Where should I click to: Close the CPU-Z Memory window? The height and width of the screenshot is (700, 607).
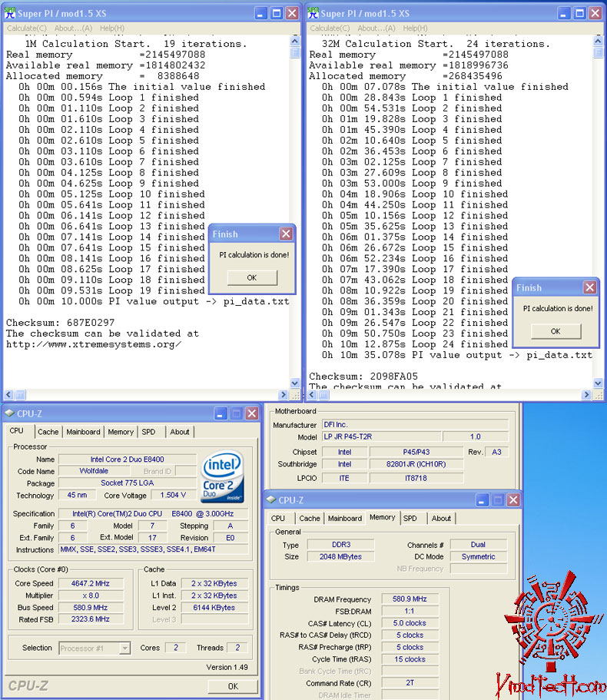[x=514, y=499]
